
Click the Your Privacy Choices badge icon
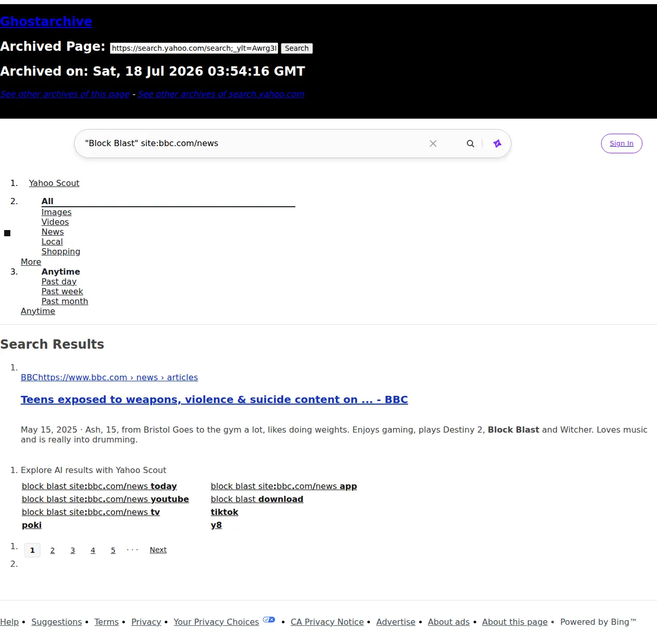269,620
